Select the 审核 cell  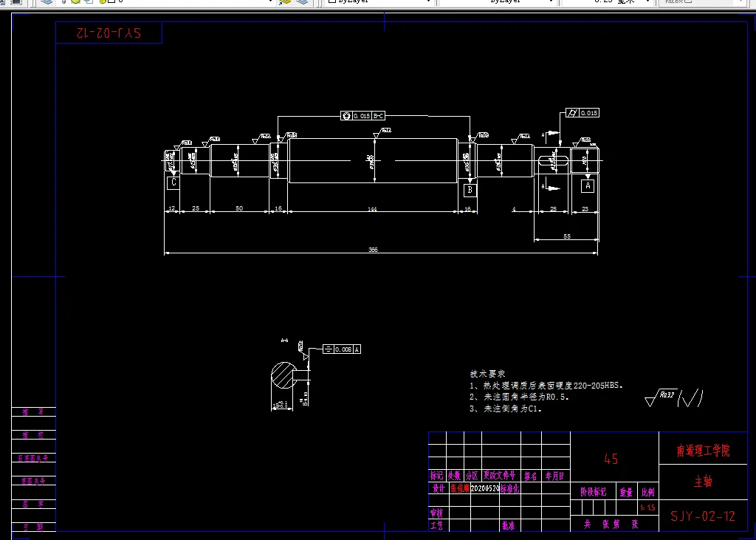pyautogui.click(x=437, y=513)
